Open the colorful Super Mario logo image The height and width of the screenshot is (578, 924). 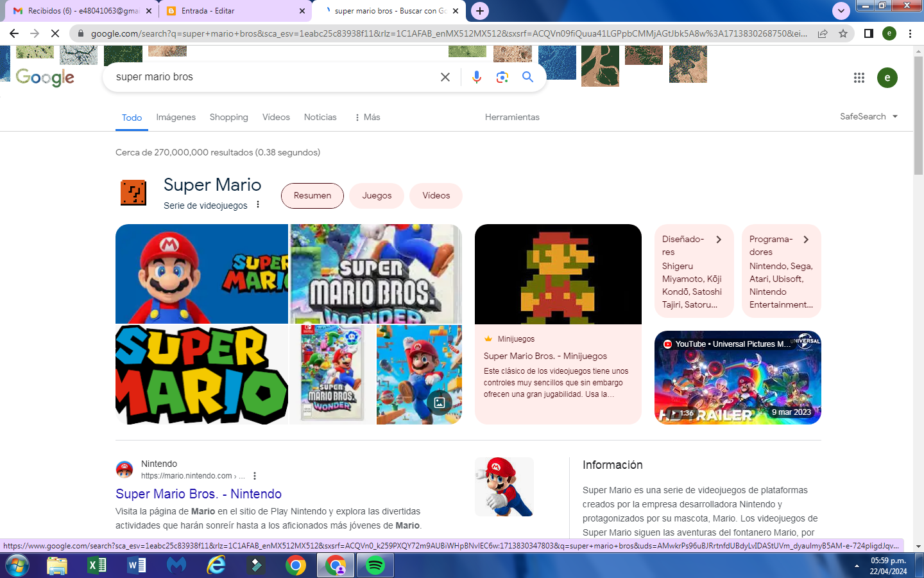tap(201, 374)
